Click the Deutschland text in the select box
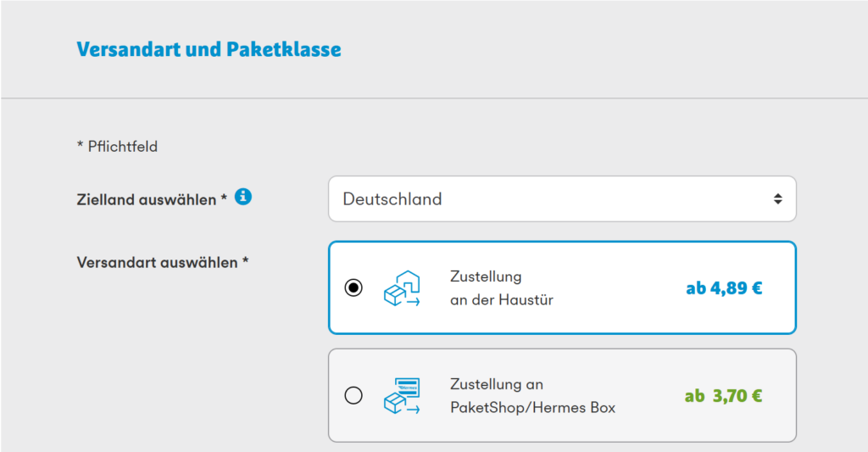The image size is (868, 452). click(392, 199)
